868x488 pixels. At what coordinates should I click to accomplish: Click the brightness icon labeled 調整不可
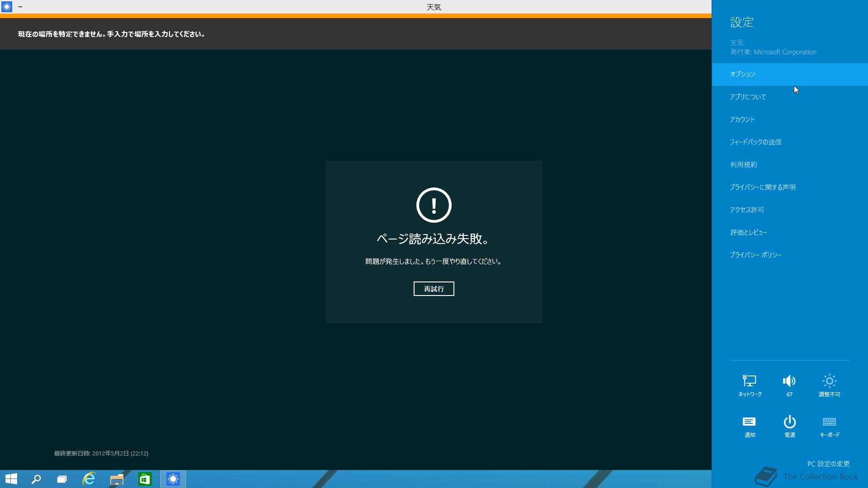coord(829,385)
